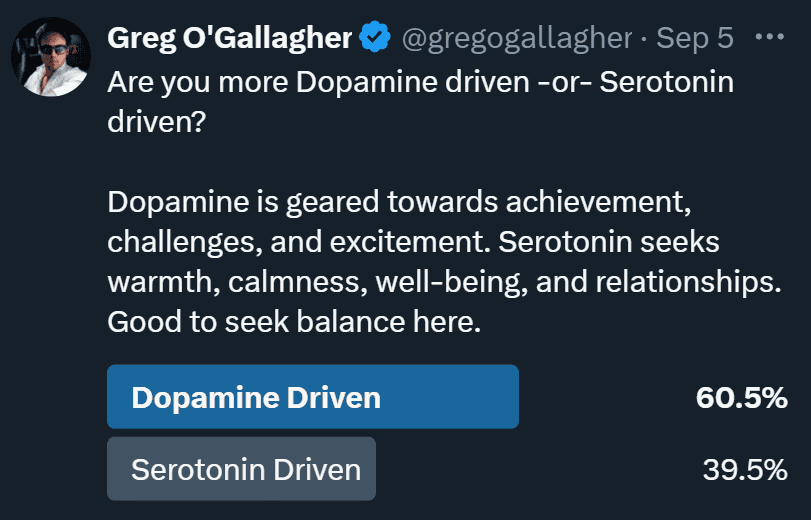
Task: Open Greg O'Gallagher's profile picture
Action: pyautogui.click(x=51, y=57)
